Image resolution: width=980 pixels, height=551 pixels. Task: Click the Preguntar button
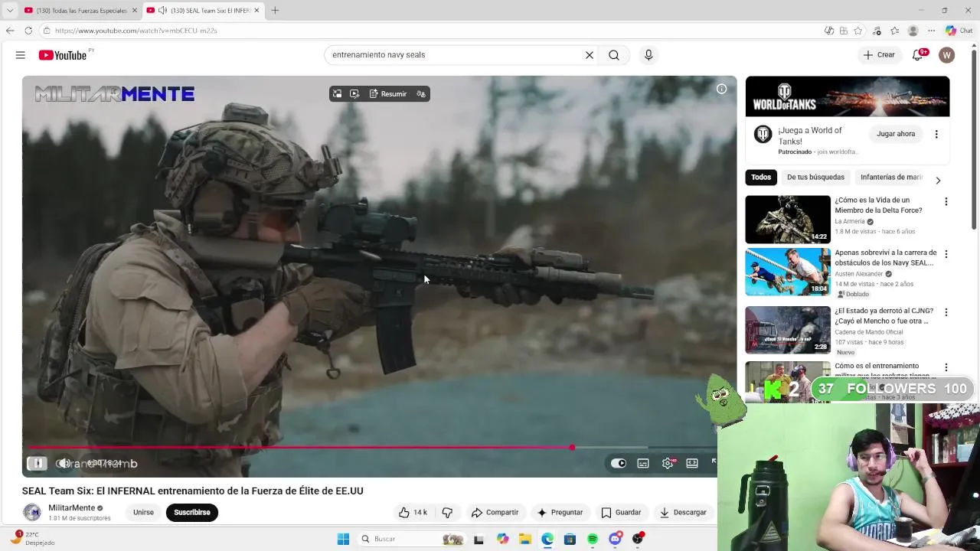(x=560, y=513)
